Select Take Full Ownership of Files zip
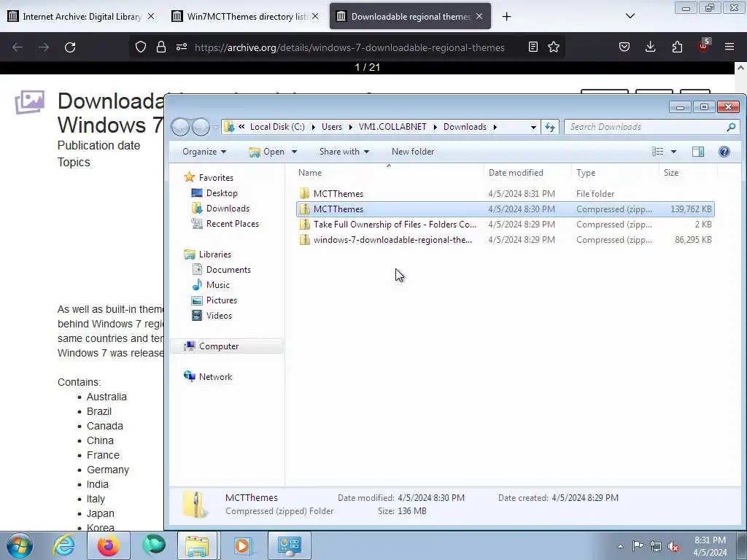 (505, 225)
